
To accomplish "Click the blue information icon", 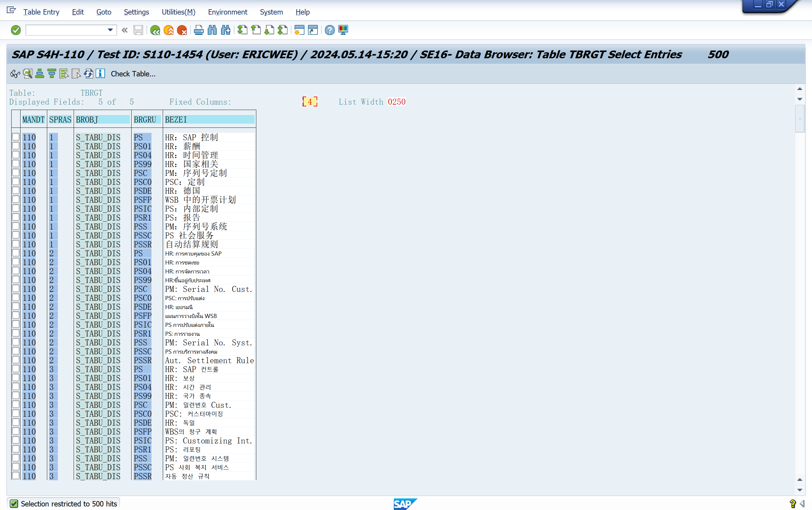I will click(100, 73).
